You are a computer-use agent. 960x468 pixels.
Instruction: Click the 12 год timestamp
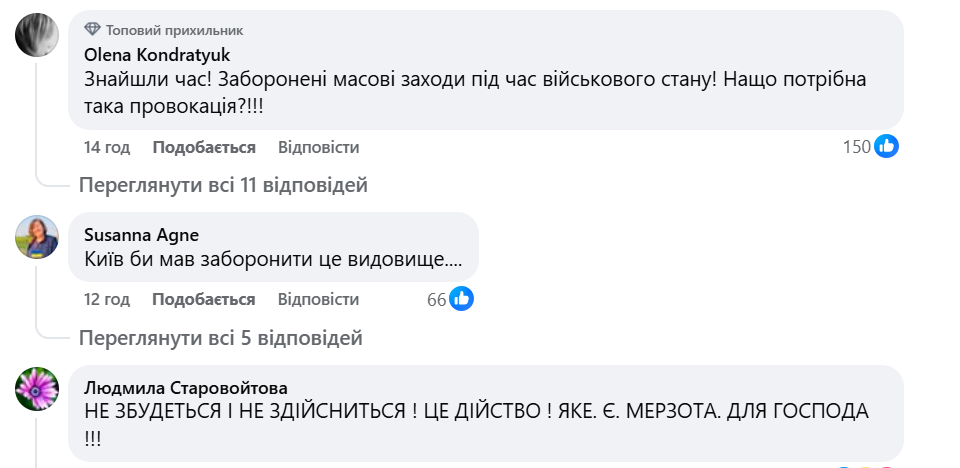click(x=107, y=299)
